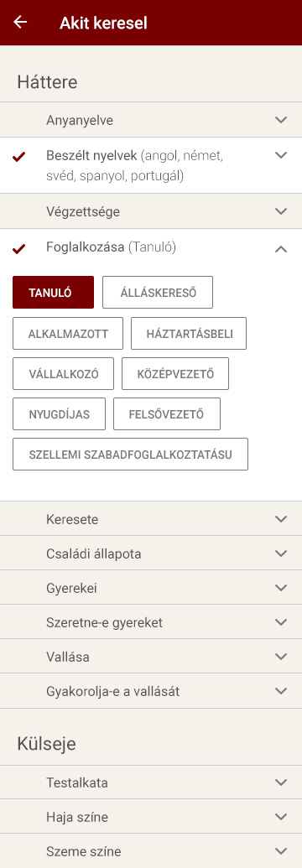Click the checkmark beside Foglalkozása

19,249
